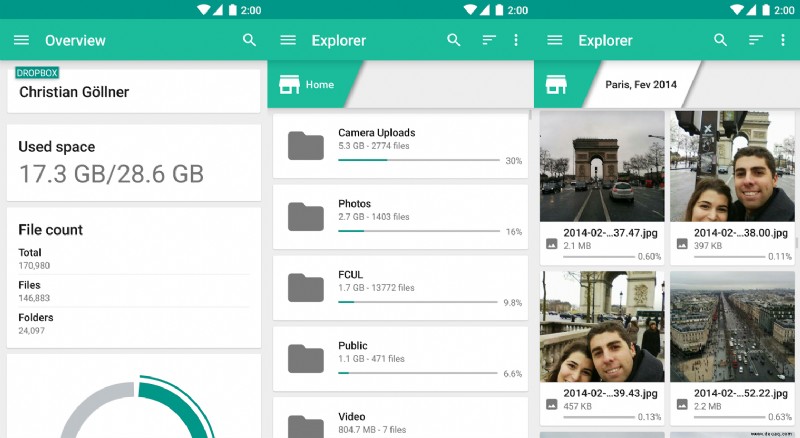The width and height of the screenshot is (800, 438).
Task: Tap the storage usage donut chart
Action: (137, 407)
